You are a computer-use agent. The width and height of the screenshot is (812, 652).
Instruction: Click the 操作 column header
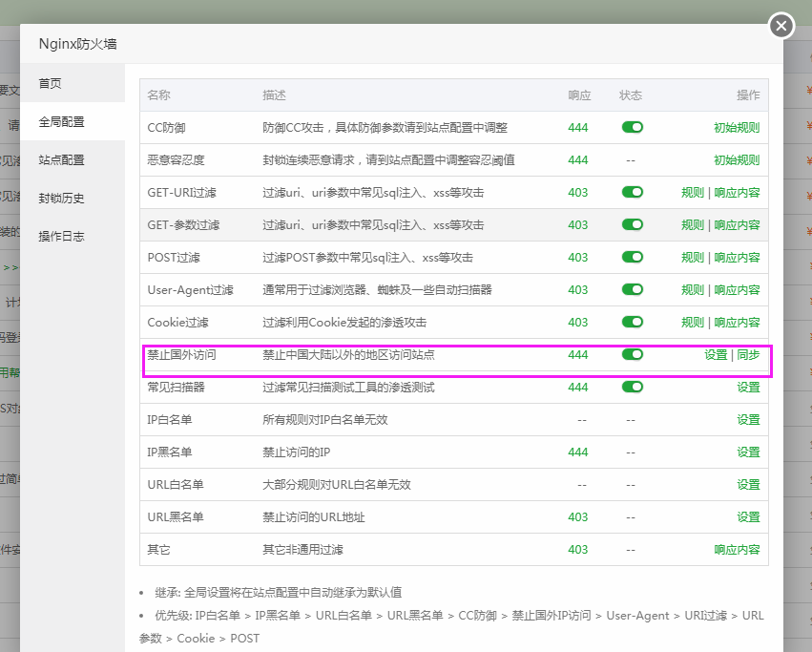tap(748, 95)
